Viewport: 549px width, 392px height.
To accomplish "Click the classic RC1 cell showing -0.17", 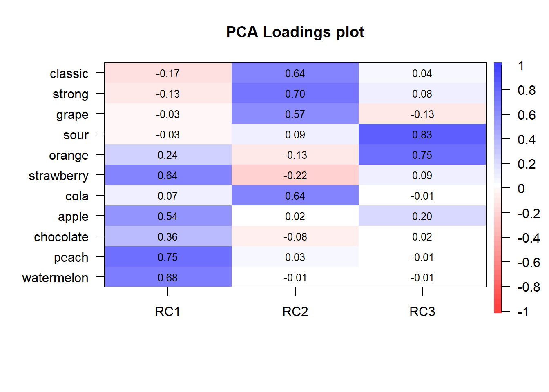I will point(168,73).
